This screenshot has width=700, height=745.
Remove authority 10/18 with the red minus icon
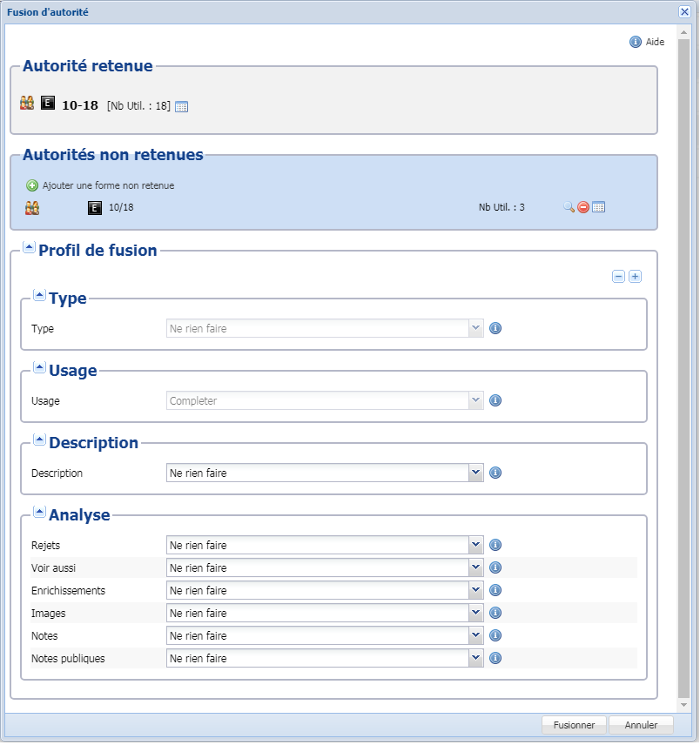coord(583,207)
